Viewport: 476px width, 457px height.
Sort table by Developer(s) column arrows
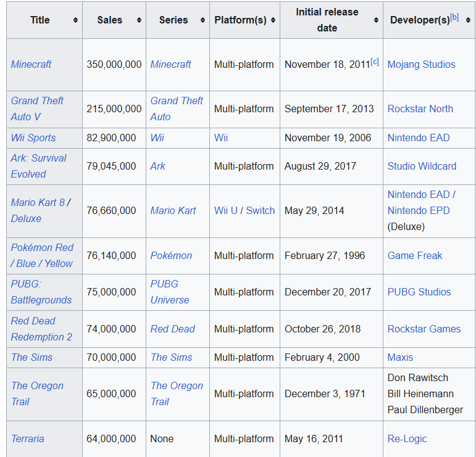[x=468, y=20]
